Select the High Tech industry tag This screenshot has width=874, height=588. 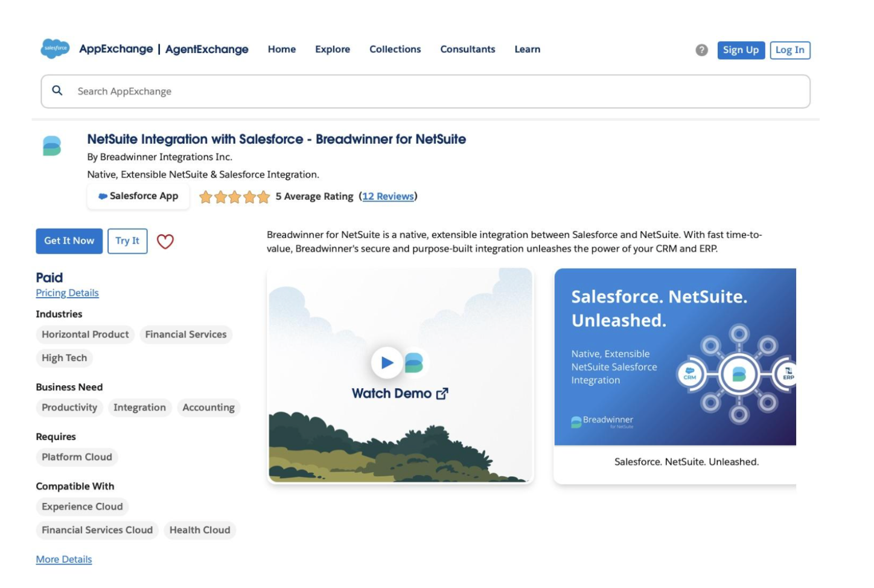coord(63,358)
